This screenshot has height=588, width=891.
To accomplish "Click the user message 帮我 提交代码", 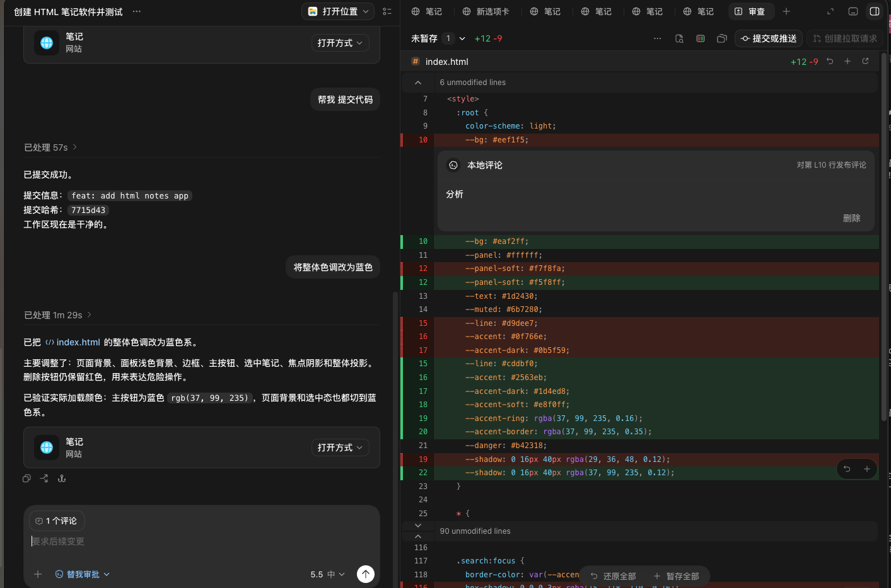I will pyautogui.click(x=345, y=100).
